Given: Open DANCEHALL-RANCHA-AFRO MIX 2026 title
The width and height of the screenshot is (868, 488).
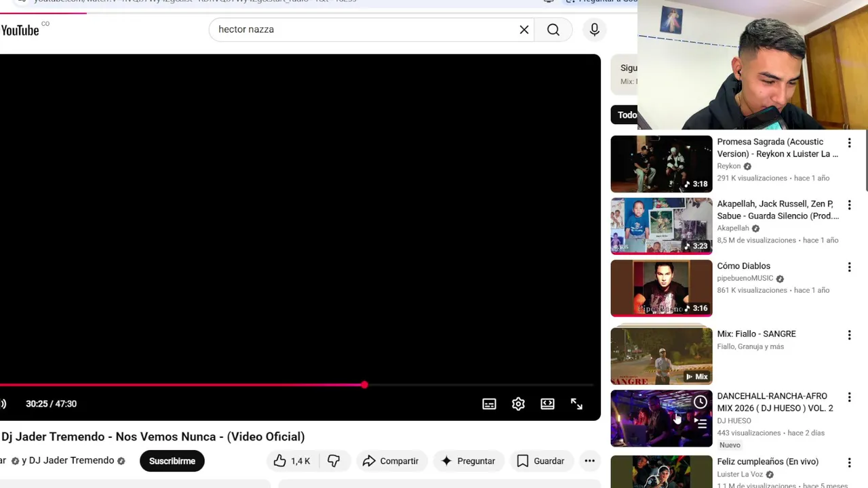Looking at the screenshot, I should tap(775, 402).
